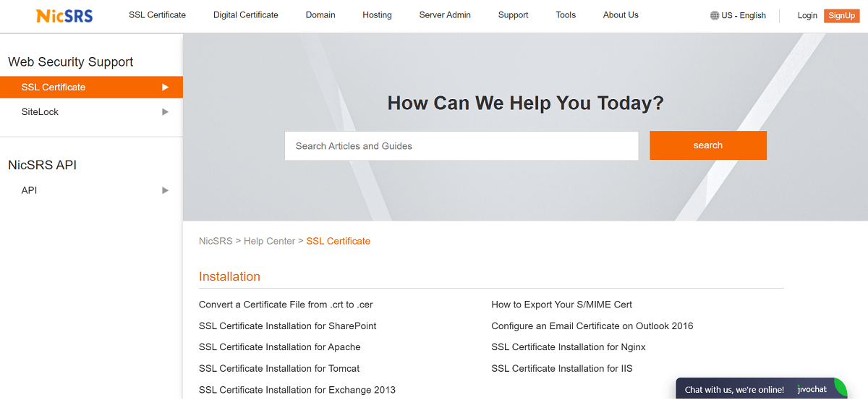
Task: Open SSL Installation for Tomcat article
Action: 279,369
